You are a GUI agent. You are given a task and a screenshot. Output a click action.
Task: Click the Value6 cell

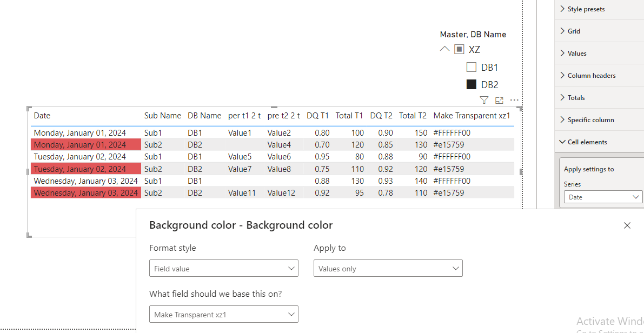[x=279, y=156]
